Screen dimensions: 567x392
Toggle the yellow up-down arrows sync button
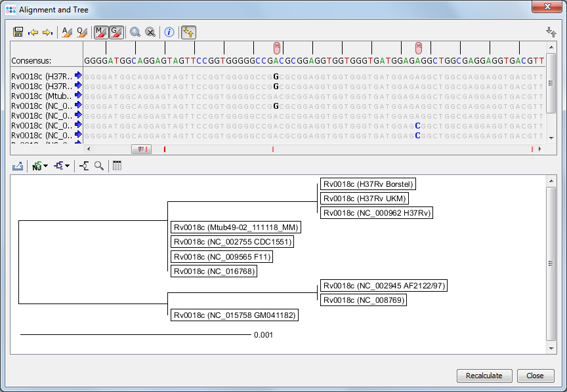pos(188,32)
